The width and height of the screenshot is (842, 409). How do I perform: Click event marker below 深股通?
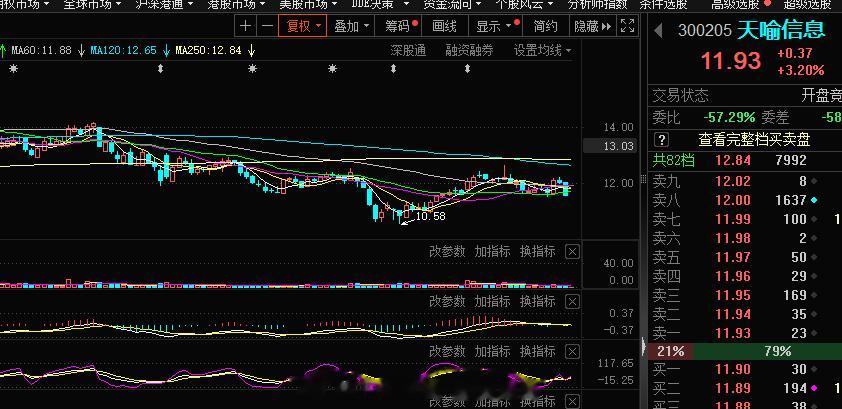pyautogui.click(x=394, y=69)
